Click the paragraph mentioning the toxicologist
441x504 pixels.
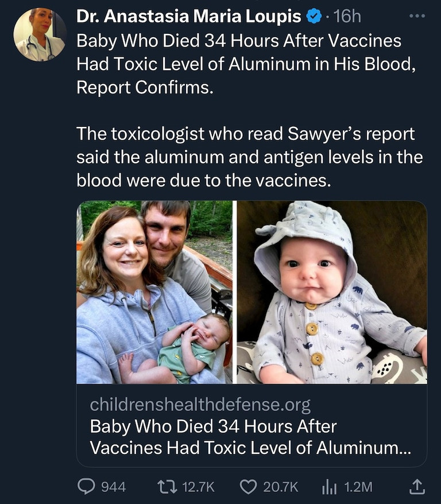[x=249, y=157]
